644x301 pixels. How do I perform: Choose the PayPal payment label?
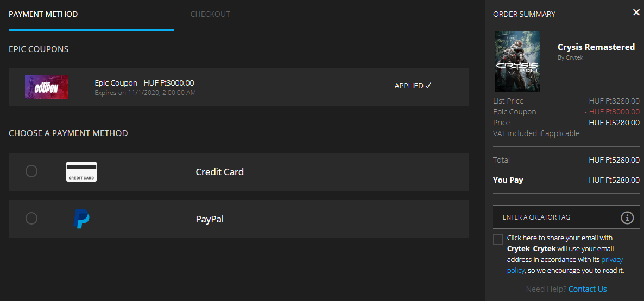[210, 220]
